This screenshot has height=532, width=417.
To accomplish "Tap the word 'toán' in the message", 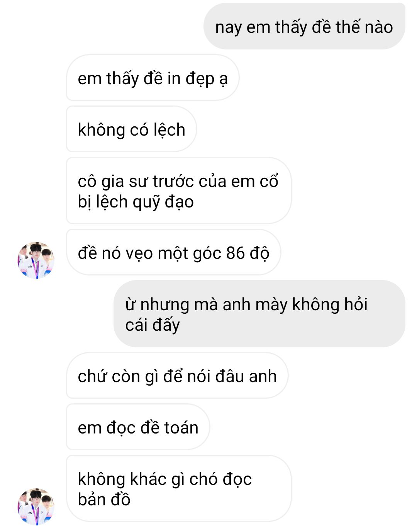I will pos(181,428).
